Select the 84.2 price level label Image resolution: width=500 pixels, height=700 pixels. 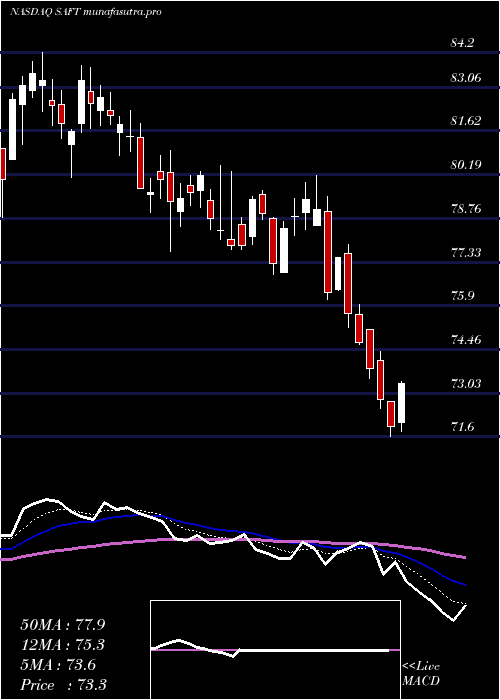click(x=463, y=43)
